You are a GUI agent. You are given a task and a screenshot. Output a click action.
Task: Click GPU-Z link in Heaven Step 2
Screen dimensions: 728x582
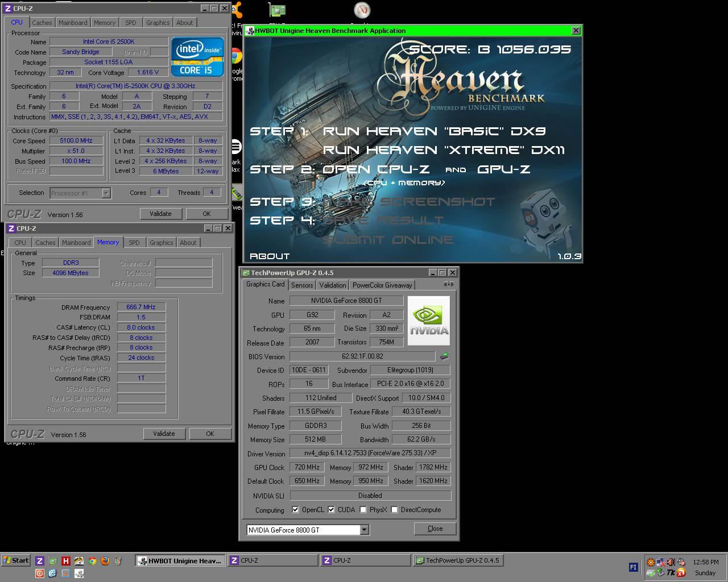point(503,169)
